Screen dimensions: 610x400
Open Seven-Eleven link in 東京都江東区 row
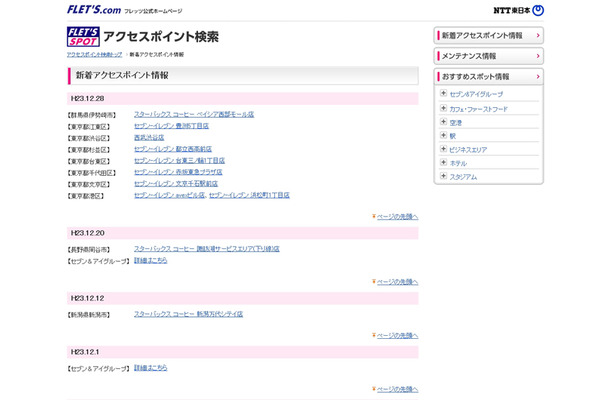click(x=171, y=126)
